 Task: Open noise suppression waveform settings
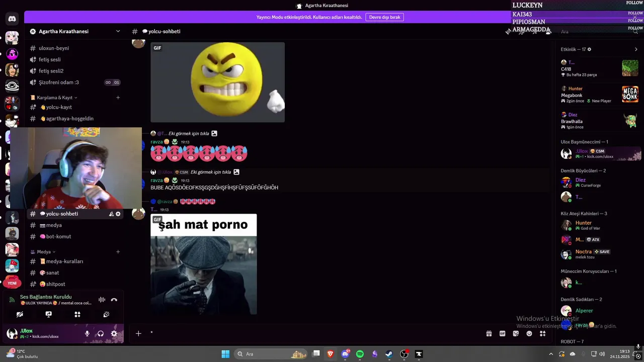click(102, 300)
